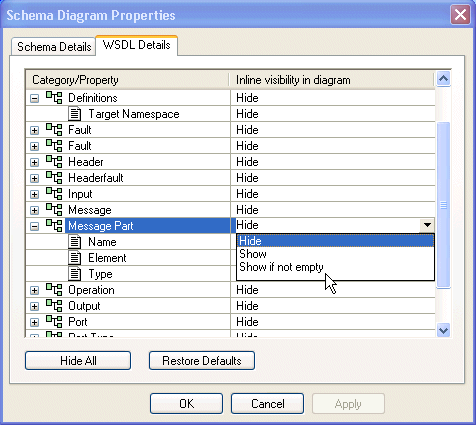Switch to the Schema Details tab
476x425 pixels.
[54, 47]
